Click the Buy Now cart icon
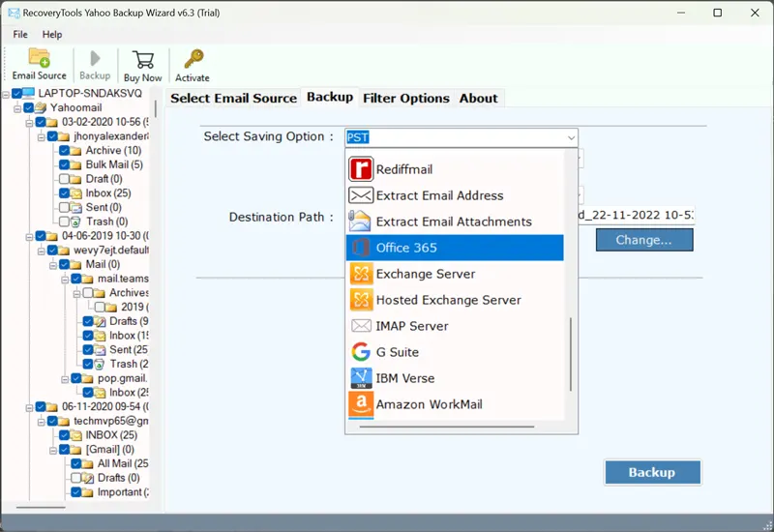The height and width of the screenshot is (532, 774). 142,64
